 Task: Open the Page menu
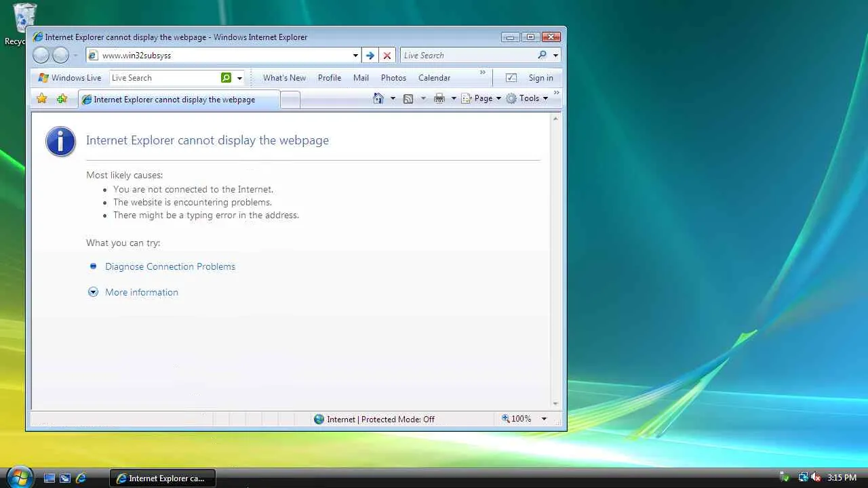click(x=481, y=98)
